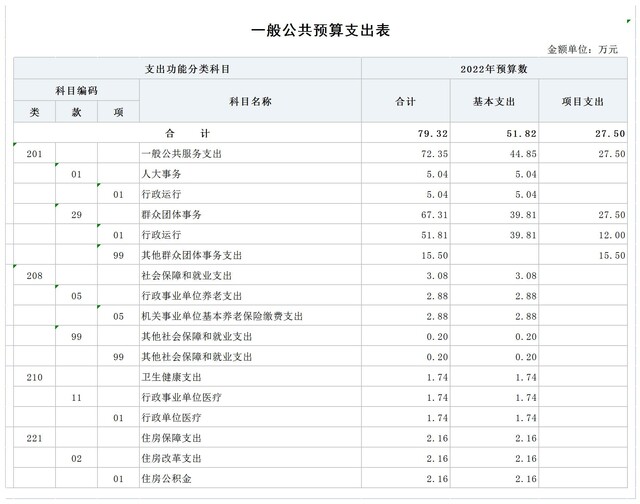This screenshot has width=640, height=504.
Task: Select the 人大事务 cell
Action: [x=162, y=174]
